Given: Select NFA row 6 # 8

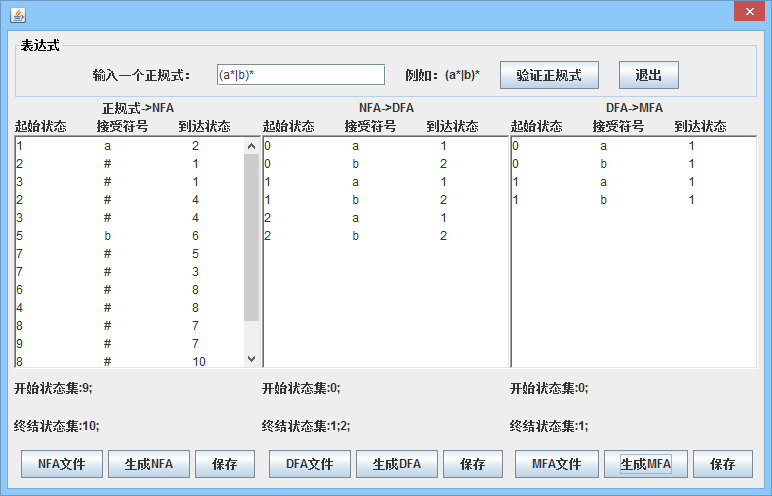Looking at the screenshot, I should pos(129,290).
